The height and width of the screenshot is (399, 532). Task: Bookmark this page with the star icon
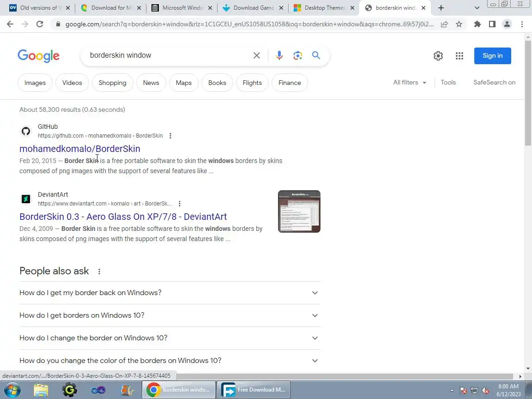click(459, 24)
